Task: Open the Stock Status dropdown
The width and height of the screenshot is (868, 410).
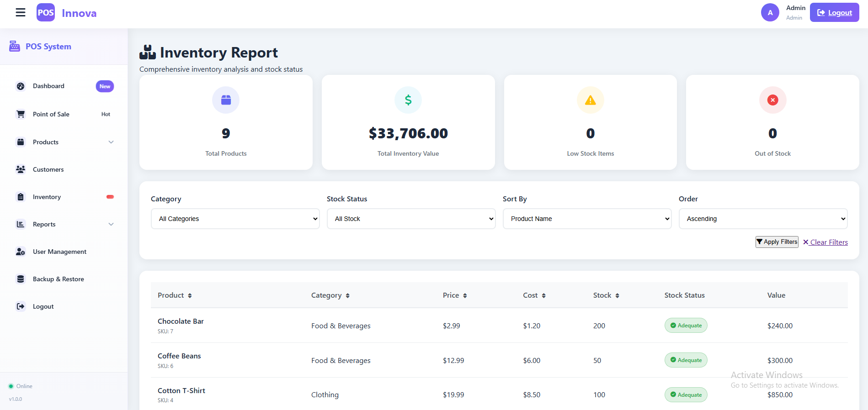Action: click(411, 219)
